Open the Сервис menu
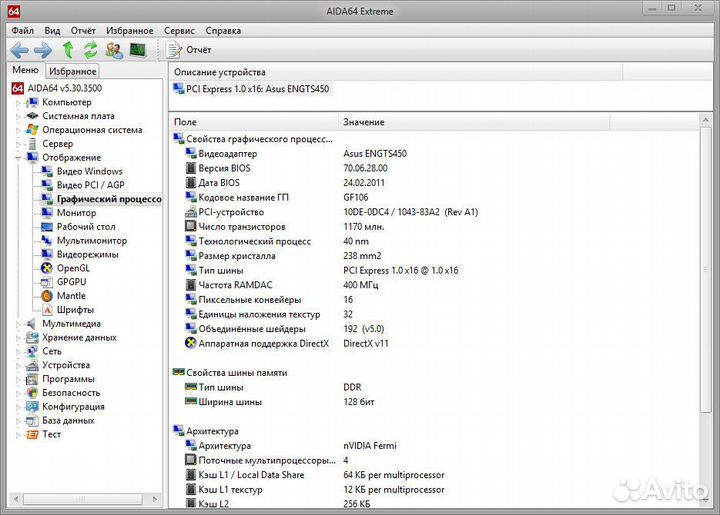This screenshot has width=720, height=515. pyautogui.click(x=180, y=31)
